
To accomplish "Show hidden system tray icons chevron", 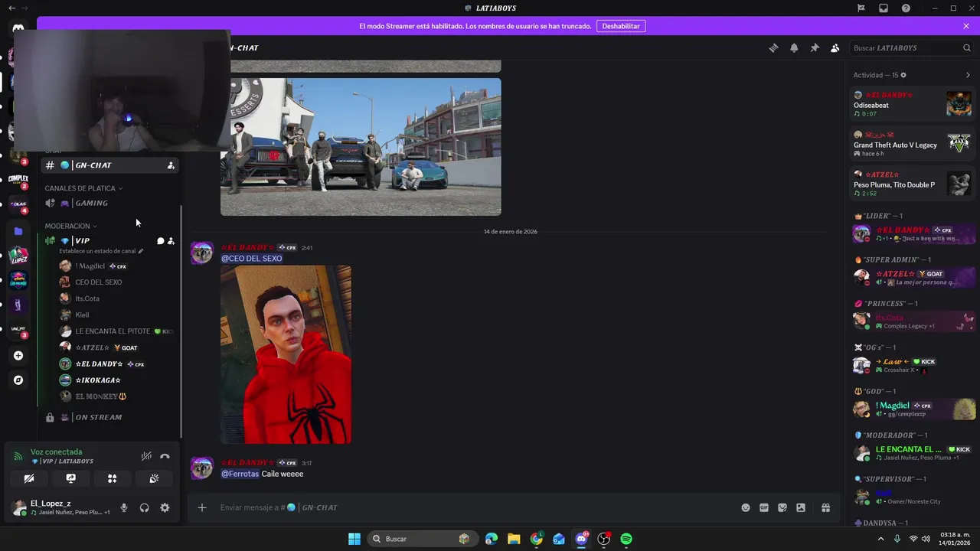I will point(880,539).
